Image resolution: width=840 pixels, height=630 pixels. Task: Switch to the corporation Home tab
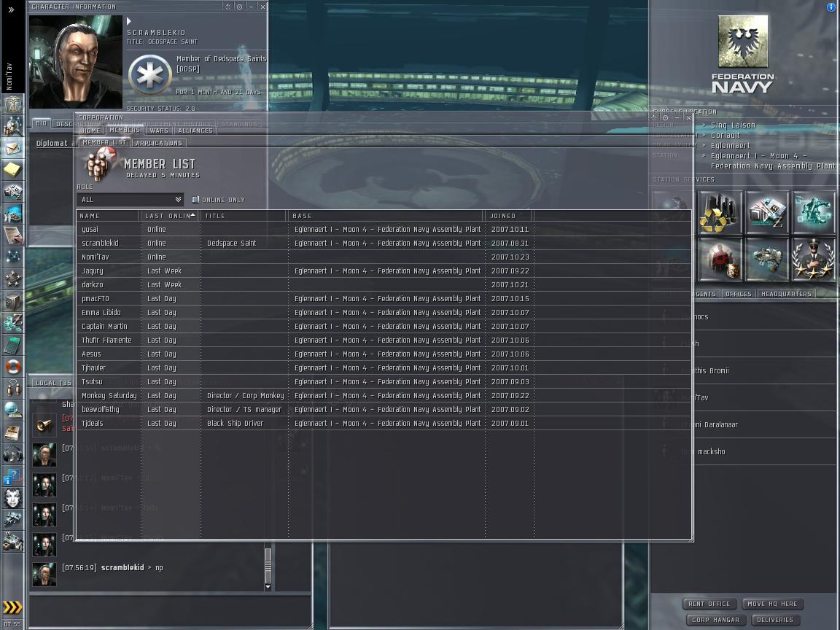pos(91,131)
